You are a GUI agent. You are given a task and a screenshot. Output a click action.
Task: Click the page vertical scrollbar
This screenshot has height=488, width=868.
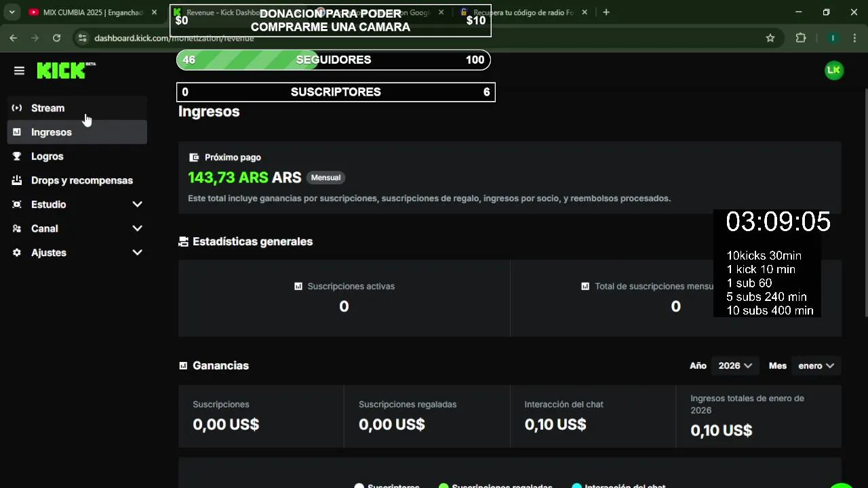tap(865, 203)
